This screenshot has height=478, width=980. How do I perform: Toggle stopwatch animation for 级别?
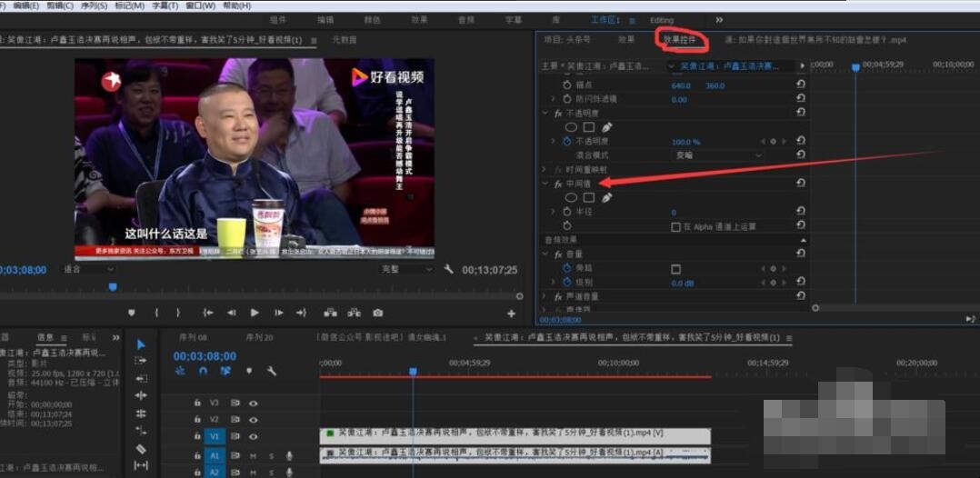[567, 283]
